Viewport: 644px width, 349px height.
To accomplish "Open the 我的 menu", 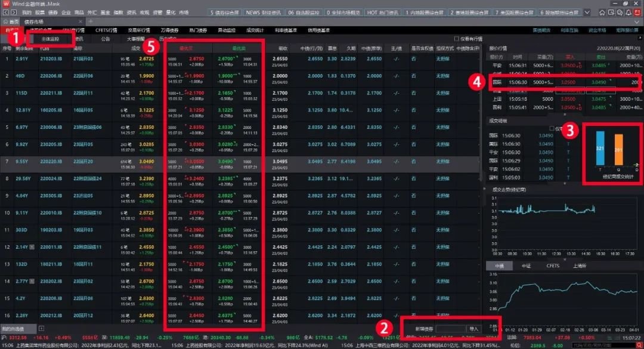I will coord(26,13).
